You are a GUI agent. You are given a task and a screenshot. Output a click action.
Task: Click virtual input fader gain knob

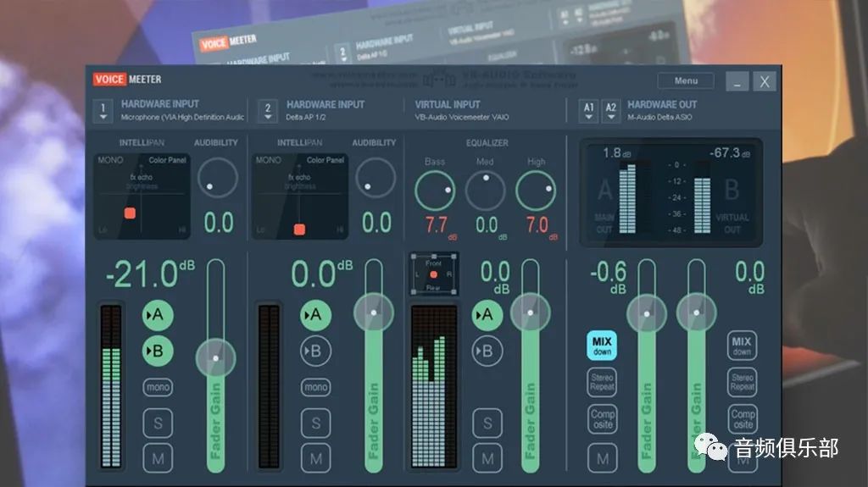click(531, 313)
